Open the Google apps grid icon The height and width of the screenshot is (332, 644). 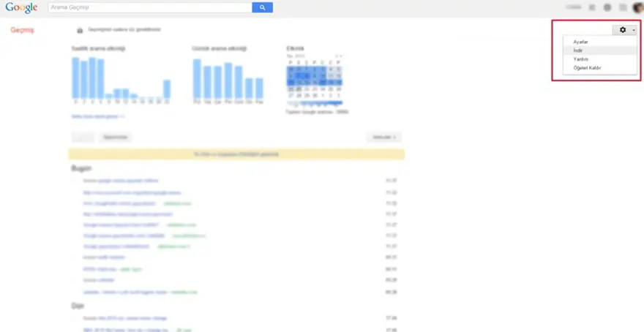click(x=591, y=7)
